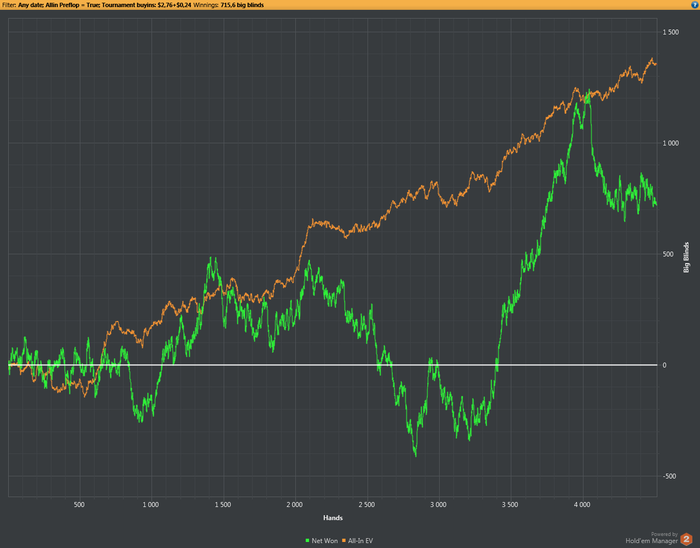Click the tournament buyins "$2,76+$0,24" text
Image resolution: width=700 pixels, height=548 pixels.
pos(174,5)
